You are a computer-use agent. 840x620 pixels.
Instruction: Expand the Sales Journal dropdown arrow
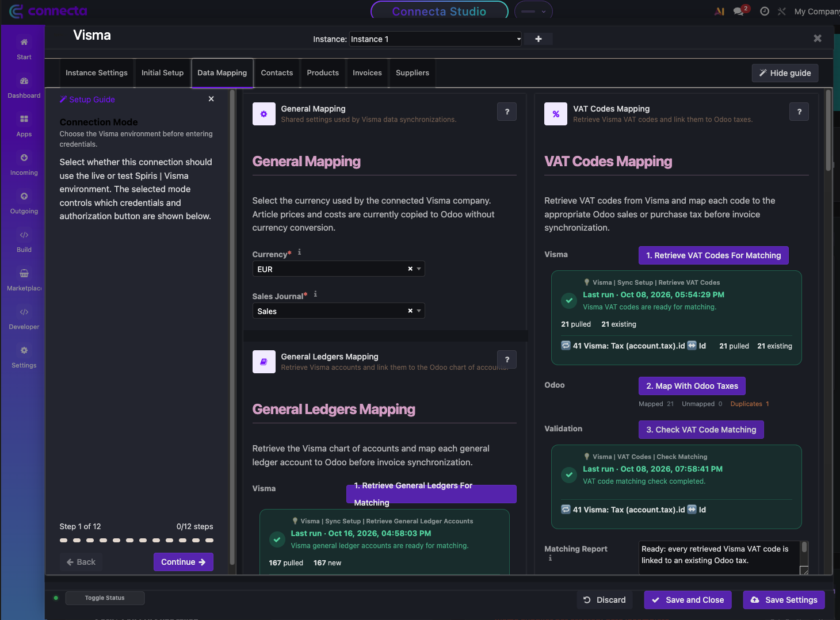tap(419, 311)
